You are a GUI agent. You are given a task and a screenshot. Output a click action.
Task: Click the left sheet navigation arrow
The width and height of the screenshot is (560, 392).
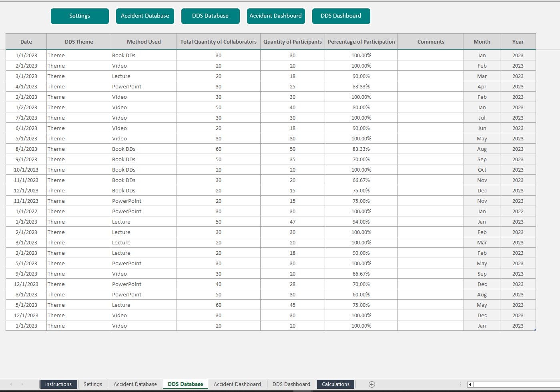(10, 384)
